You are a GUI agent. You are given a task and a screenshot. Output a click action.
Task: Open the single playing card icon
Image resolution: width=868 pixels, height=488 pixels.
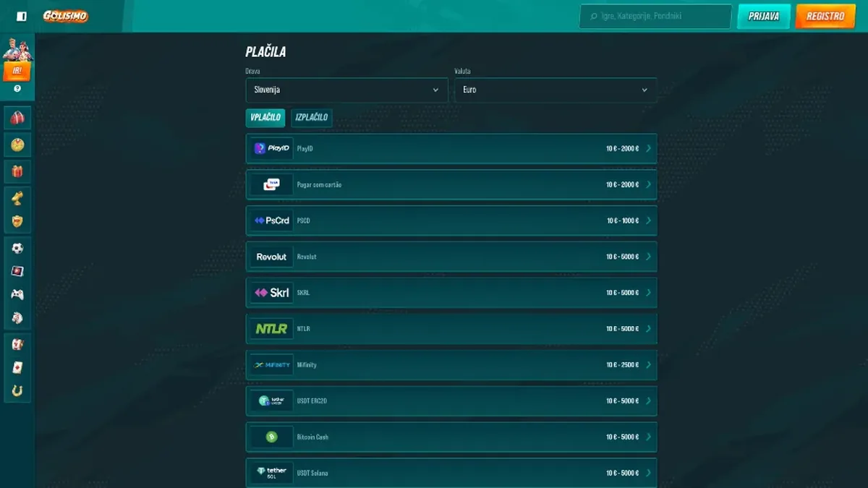pyautogui.click(x=17, y=368)
